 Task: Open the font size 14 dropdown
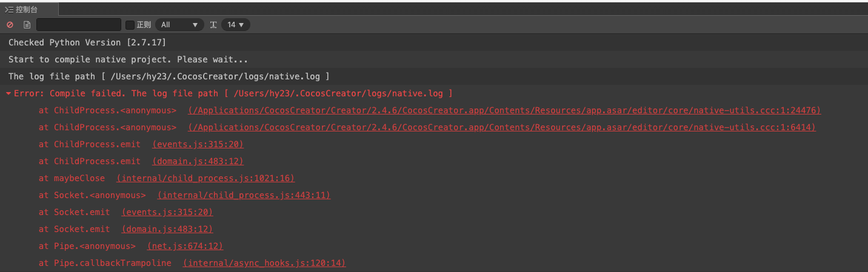click(x=236, y=25)
